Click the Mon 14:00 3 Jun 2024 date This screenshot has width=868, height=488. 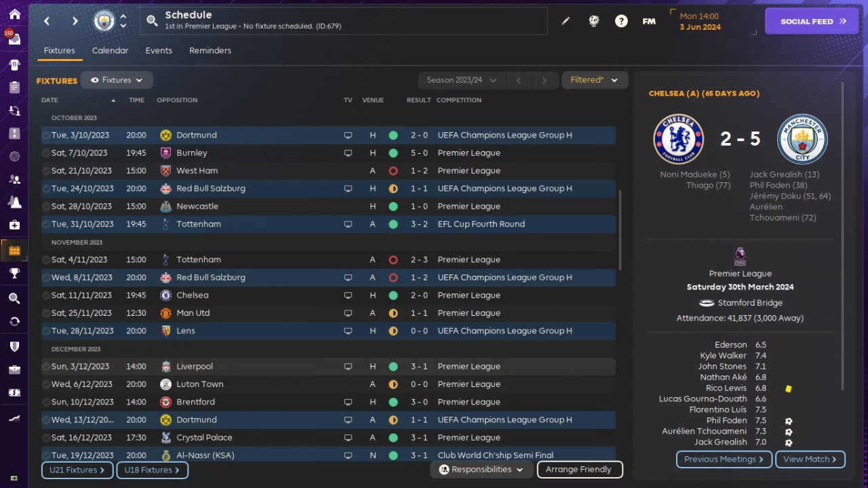[701, 22]
